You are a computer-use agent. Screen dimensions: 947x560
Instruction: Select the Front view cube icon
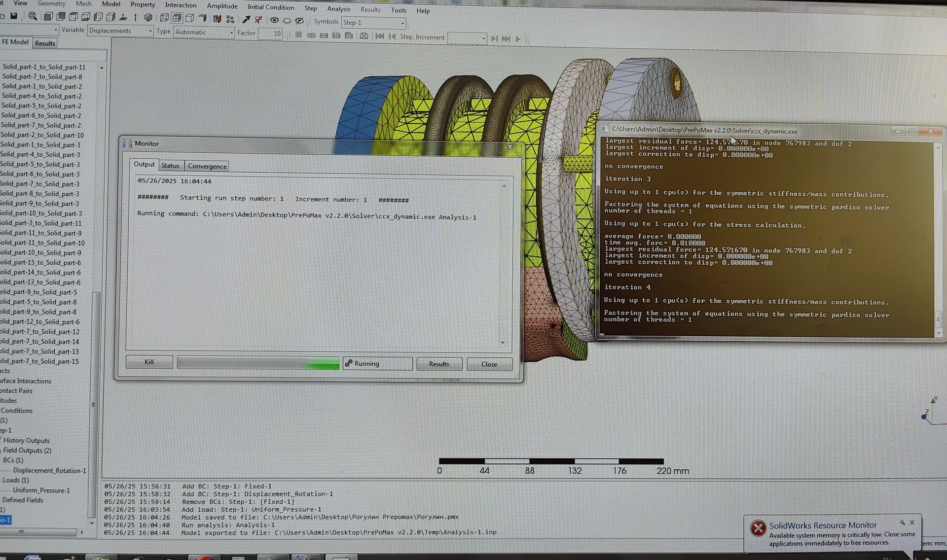point(48,17)
